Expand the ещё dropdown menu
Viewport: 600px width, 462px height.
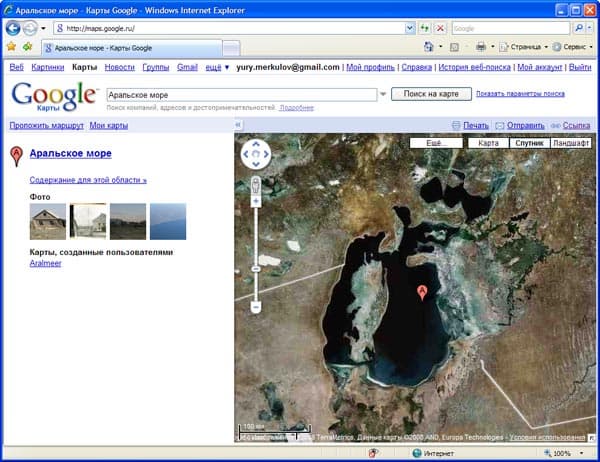(x=217, y=67)
